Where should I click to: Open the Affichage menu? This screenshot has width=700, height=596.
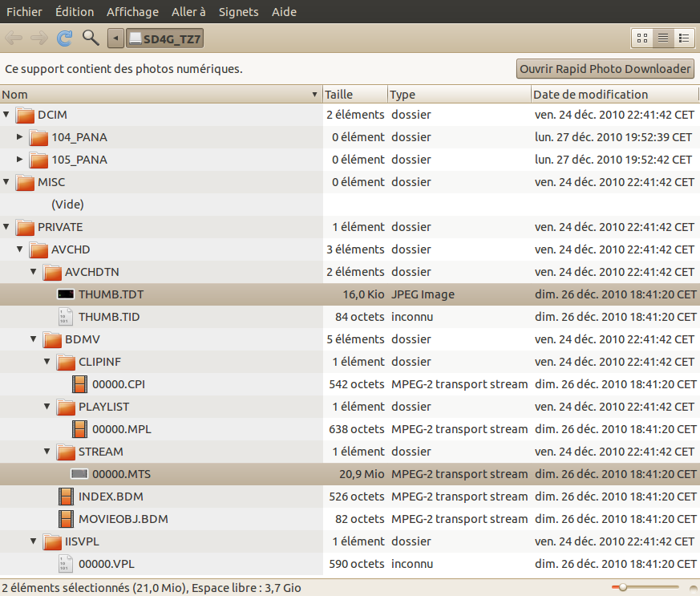(x=132, y=12)
